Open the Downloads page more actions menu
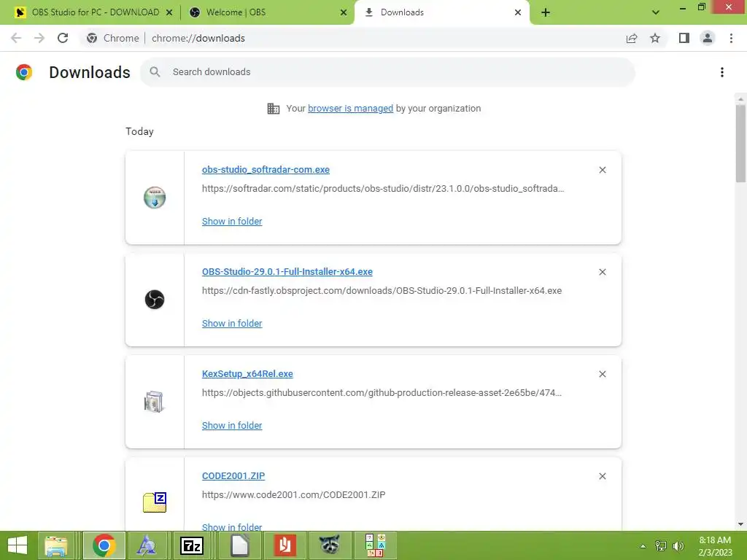The width and height of the screenshot is (747, 560). tap(722, 72)
